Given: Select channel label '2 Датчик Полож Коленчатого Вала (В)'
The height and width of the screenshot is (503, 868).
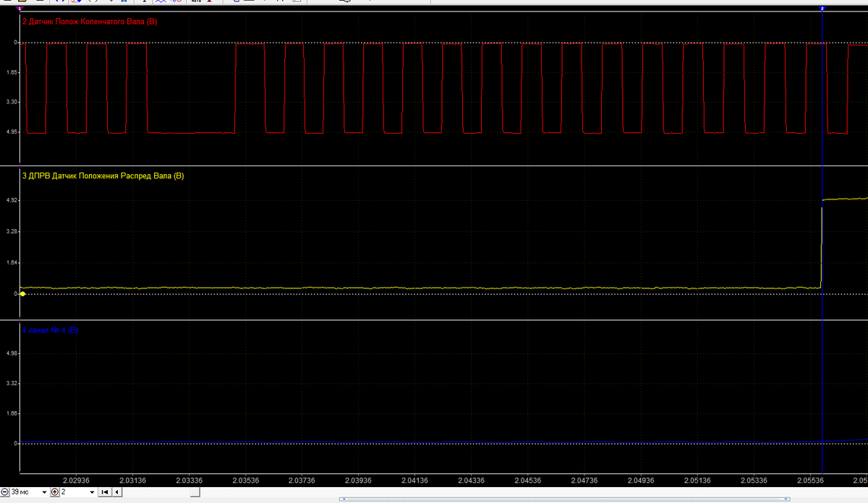Looking at the screenshot, I should (90, 22).
